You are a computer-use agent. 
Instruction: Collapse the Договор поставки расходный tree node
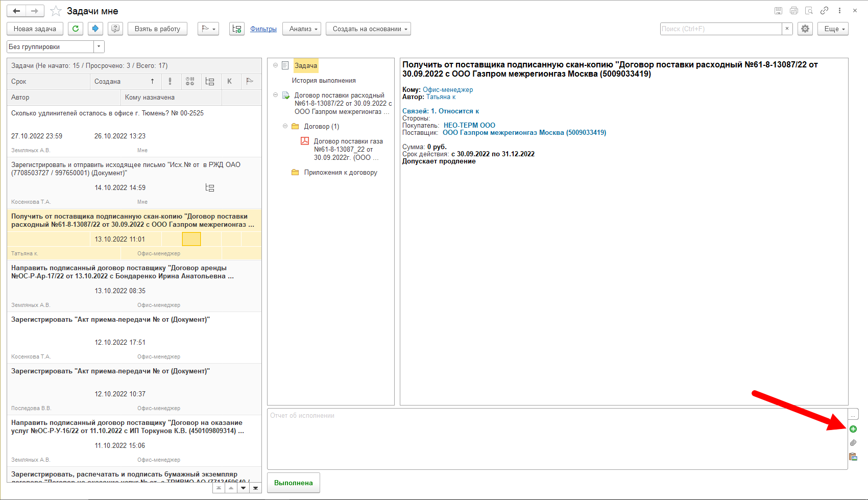[276, 94]
